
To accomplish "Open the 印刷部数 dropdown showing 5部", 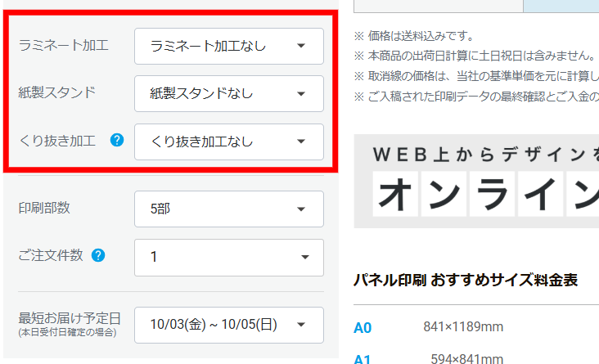I will [228, 209].
